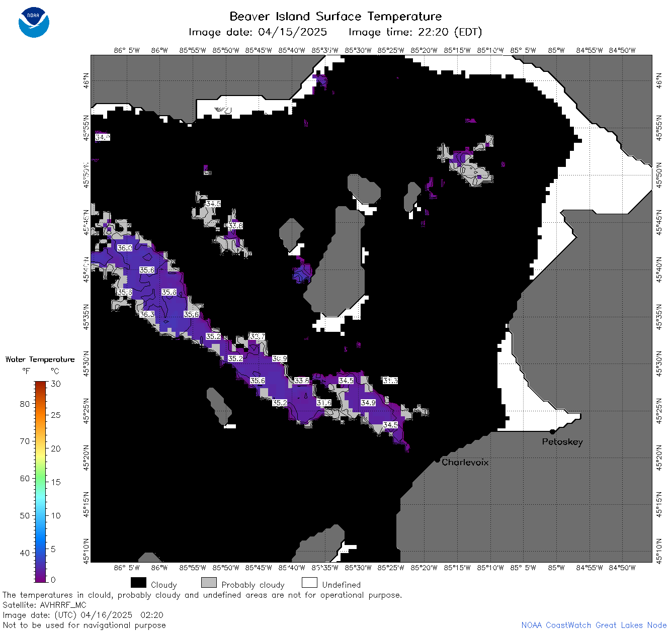Open the NOAA CoastWatch Great Lakes Node link

594,625
